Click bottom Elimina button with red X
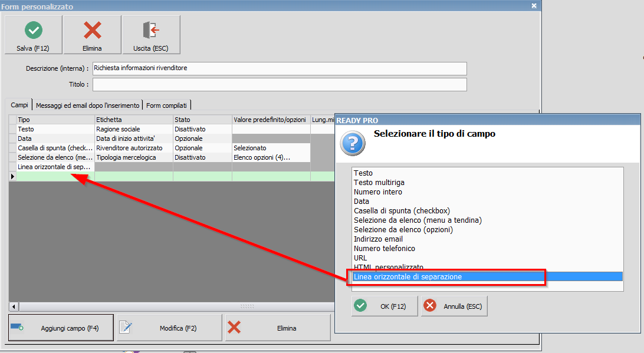Screen dimensions: 644x353 pos(277,328)
